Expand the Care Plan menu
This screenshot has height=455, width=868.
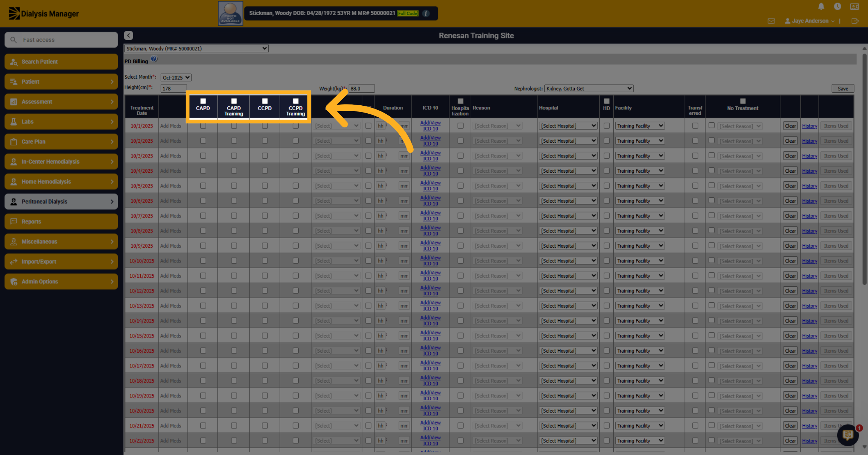tap(61, 142)
